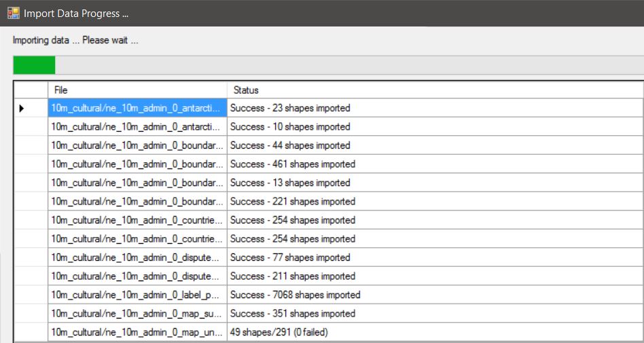Select the 'Success - 351 shapes imported' cell

[292, 314]
